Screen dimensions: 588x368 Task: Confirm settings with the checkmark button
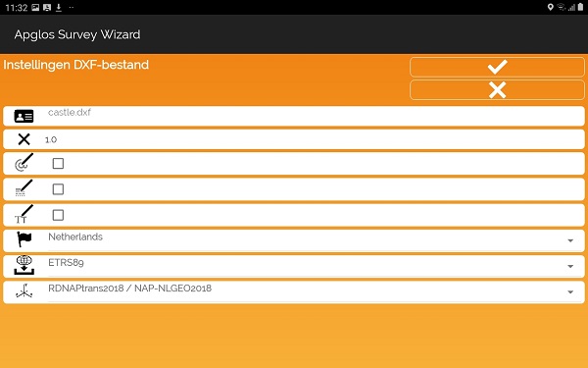(x=497, y=67)
